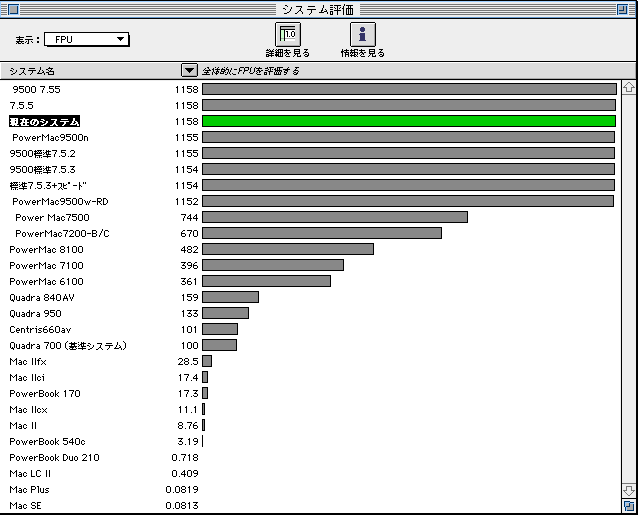Select the Quadra 700 (基準システム) row
Viewport: 638px width, 515px height.
(x=309, y=345)
